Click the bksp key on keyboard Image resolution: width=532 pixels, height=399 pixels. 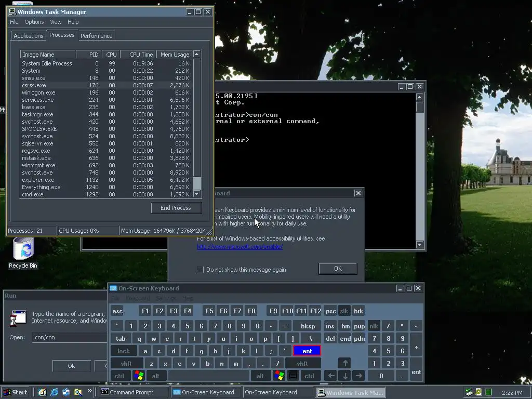point(308,326)
